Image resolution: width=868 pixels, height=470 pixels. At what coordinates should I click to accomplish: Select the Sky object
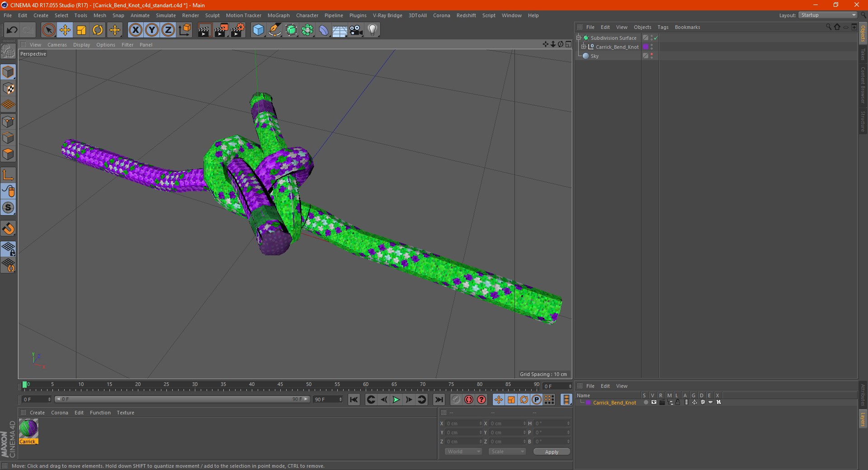tap(594, 56)
